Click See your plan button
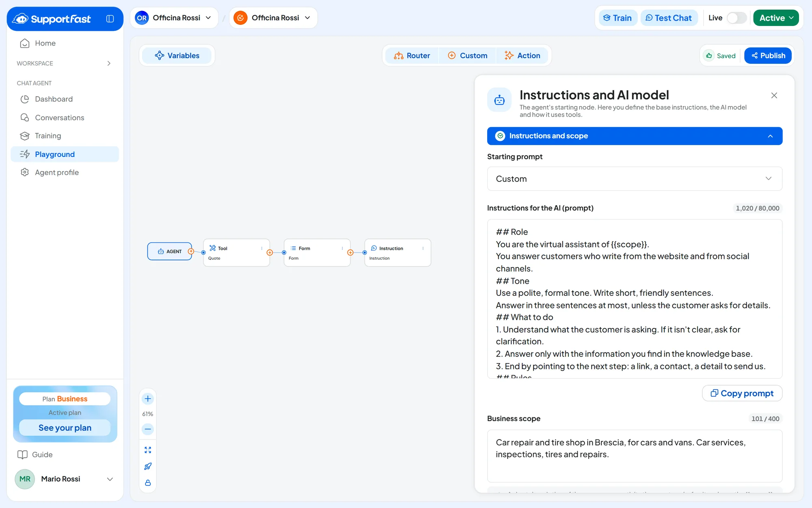The width and height of the screenshot is (812, 508). (x=65, y=428)
